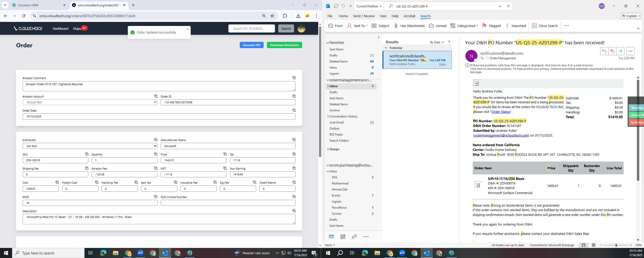Open Chrome downloads icon
This screenshot has height=258, width=644.
pyautogui.click(x=298, y=16)
